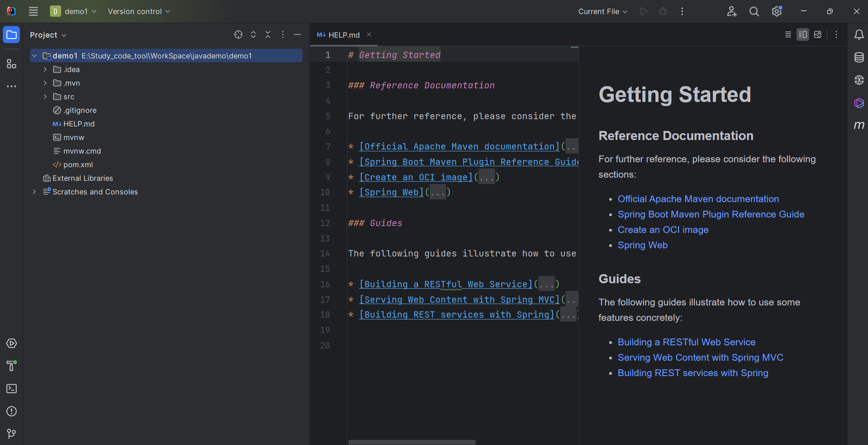The image size is (868, 445).
Task: Debug the current file
Action: coord(663,11)
